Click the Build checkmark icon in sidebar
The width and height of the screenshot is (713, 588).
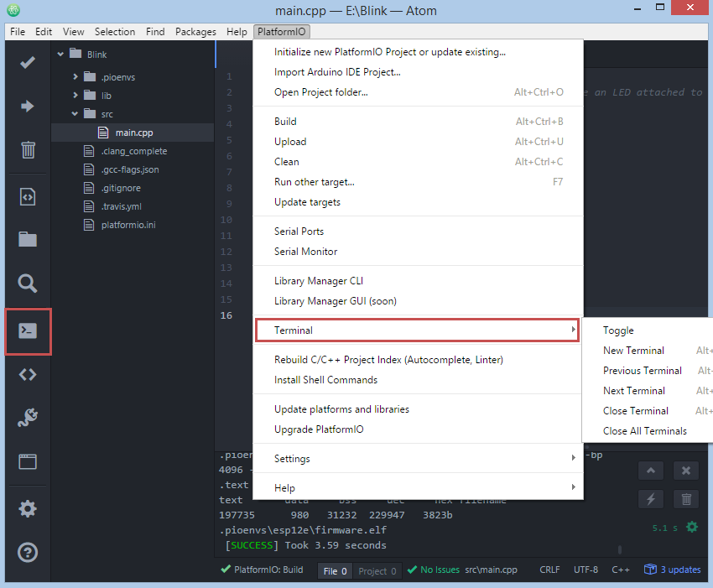click(28, 62)
